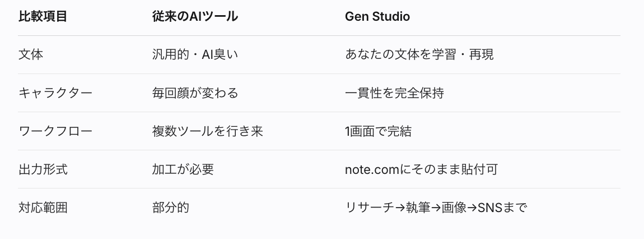Click the 部分的 cell
This screenshot has height=239, width=644.
click(171, 208)
